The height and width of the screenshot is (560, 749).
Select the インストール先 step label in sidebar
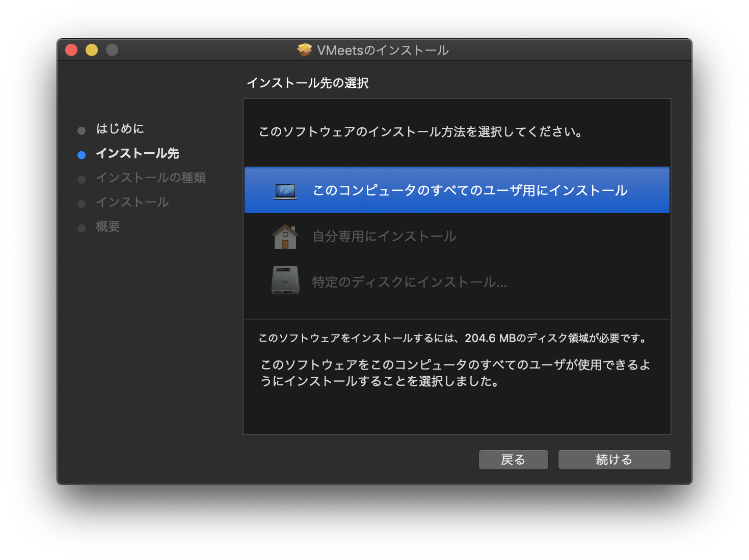[138, 153]
